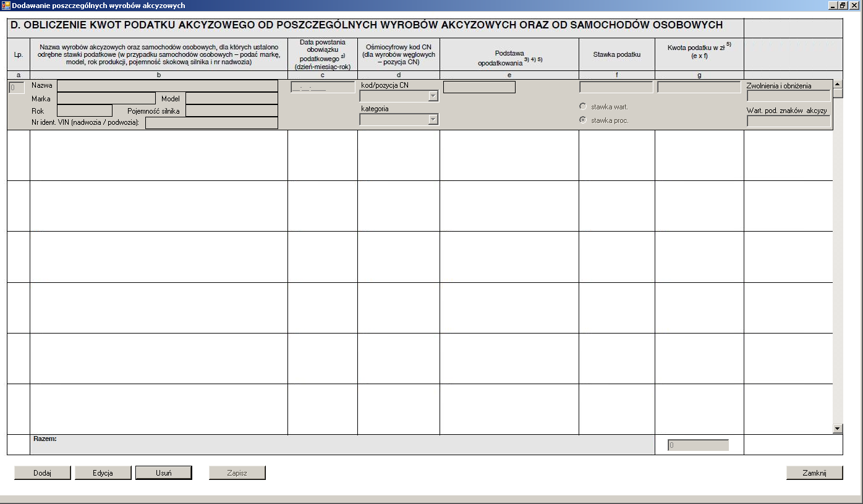Click the Marka text field
This screenshot has width=863, height=504.
coord(106,98)
